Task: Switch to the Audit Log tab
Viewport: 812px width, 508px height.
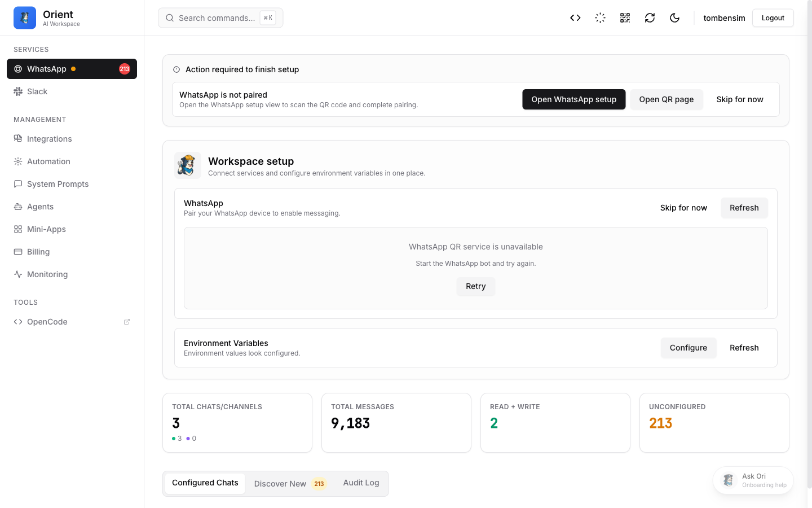Action: click(361, 483)
